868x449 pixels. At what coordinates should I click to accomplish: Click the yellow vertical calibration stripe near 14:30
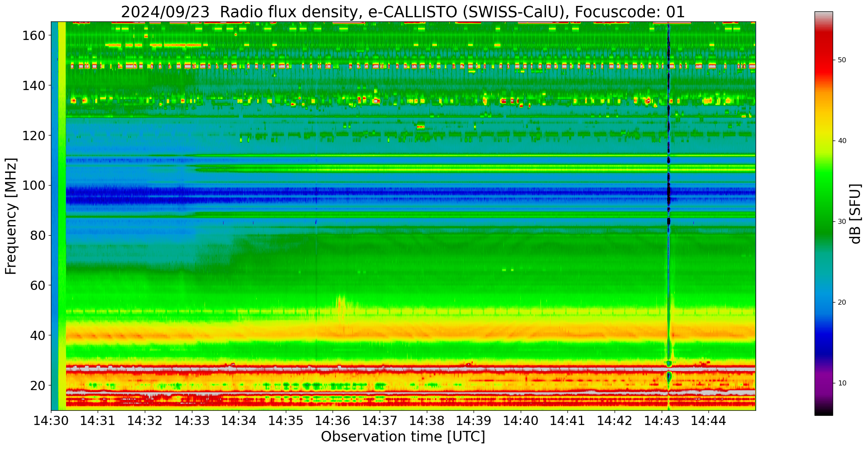62,216
